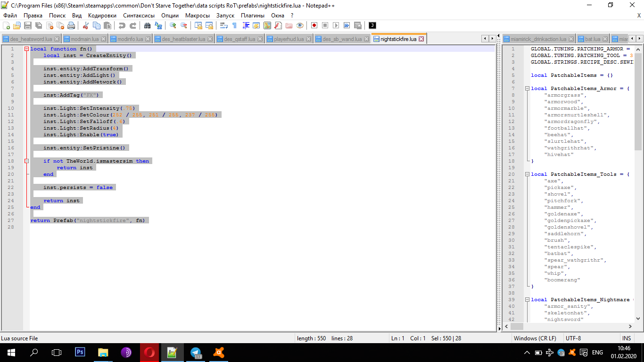The width and height of the screenshot is (644, 362).
Task: Toggle Show All Characters pilcrow icon
Action: click(x=234, y=25)
